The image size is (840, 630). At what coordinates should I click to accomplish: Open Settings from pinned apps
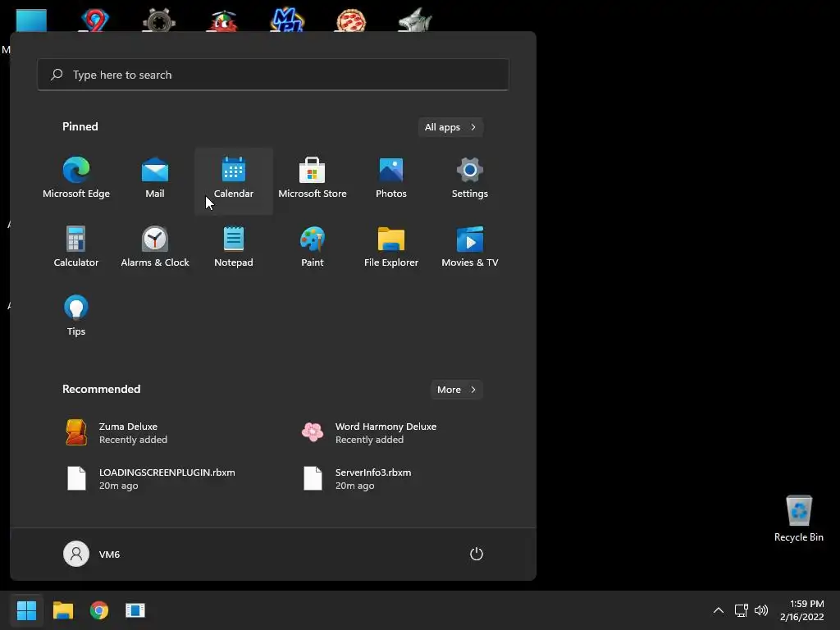(470, 178)
